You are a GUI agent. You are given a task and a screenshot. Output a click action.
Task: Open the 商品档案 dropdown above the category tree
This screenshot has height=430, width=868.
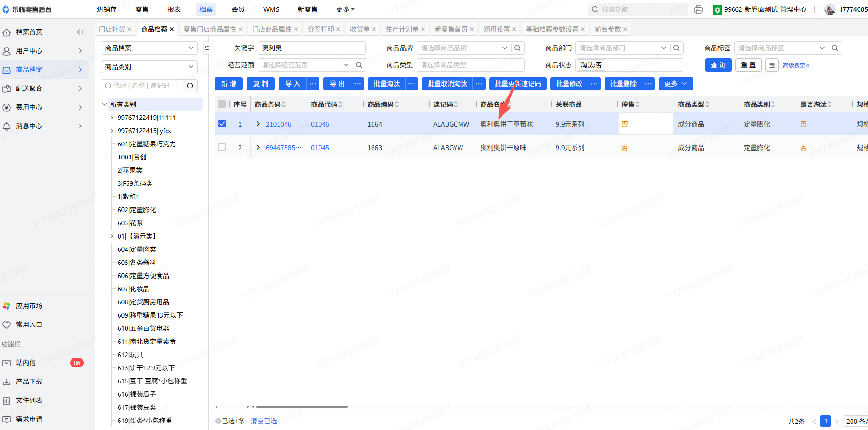click(149, 48)
